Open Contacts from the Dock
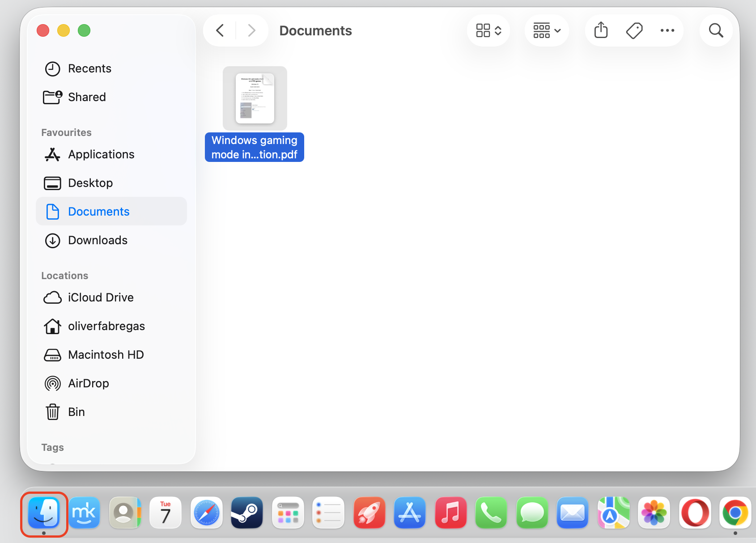Screen dimensions: 756x543 point(125,513)
